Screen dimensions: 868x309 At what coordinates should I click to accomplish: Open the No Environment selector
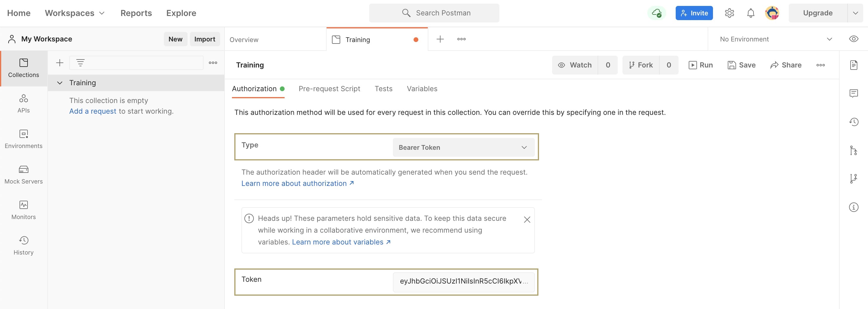pos(775,39)
